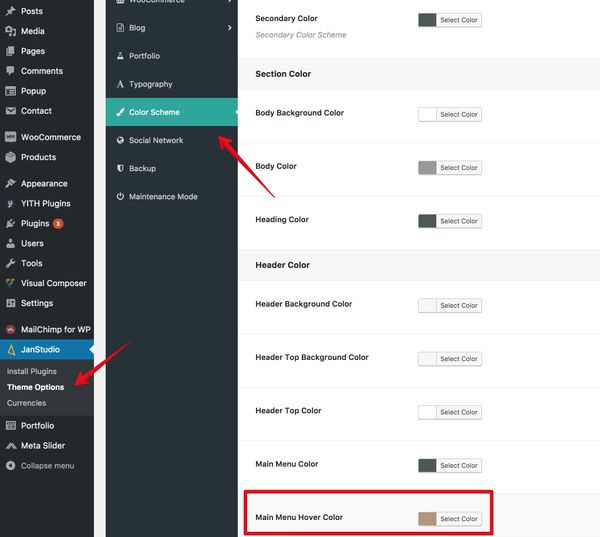This screenshot has width=600, height=537.
Task: Open the Backup options tab
Action: (x=171, y=168)
